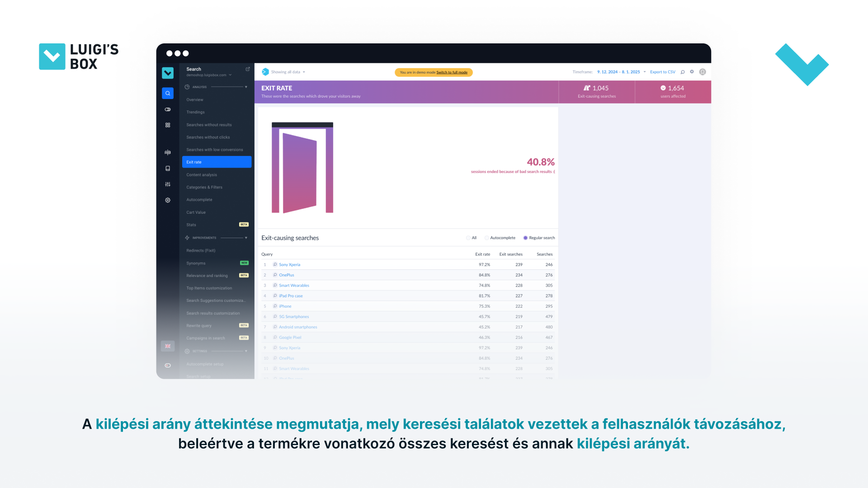Screen dimensions: 868x488
Task: Open the Search product icon in the rail
Action: pyautogui.click(x=168, y=93)
